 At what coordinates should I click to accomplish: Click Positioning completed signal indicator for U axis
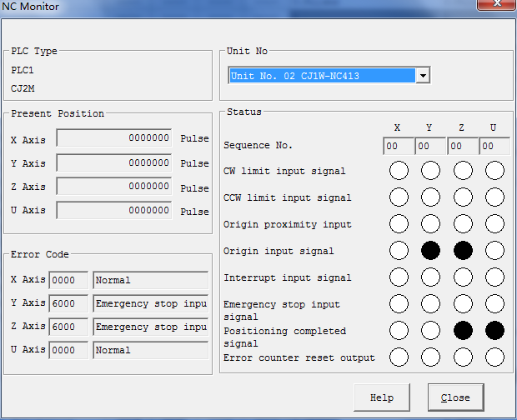click(x=494, y=331)
